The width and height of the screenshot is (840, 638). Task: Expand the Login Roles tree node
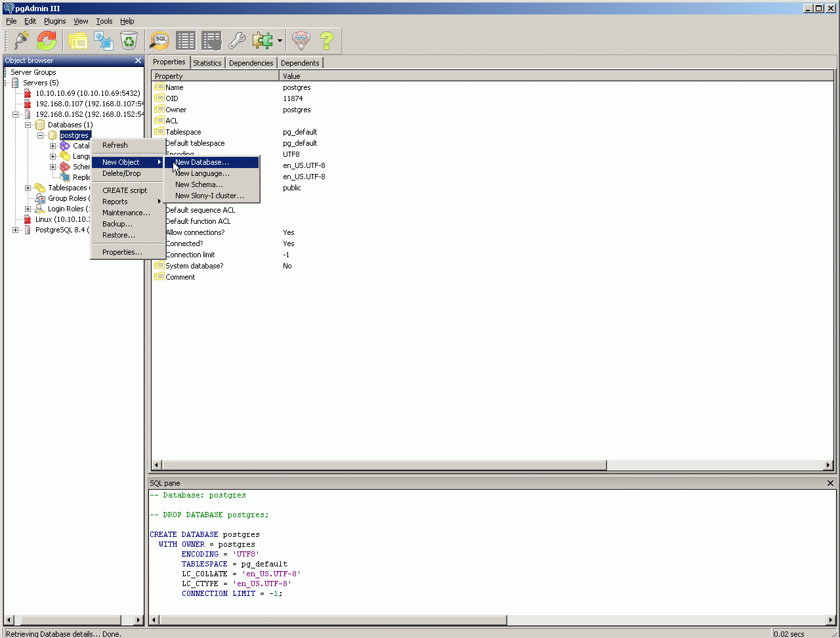pos(28,209)
